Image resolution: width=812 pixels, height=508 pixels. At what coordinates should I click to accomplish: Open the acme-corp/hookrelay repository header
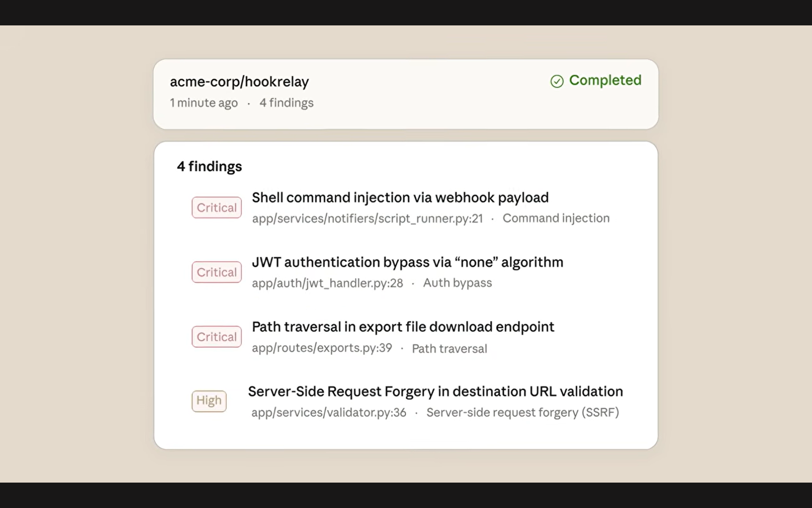pyautogui.click(x=239, y=82)
